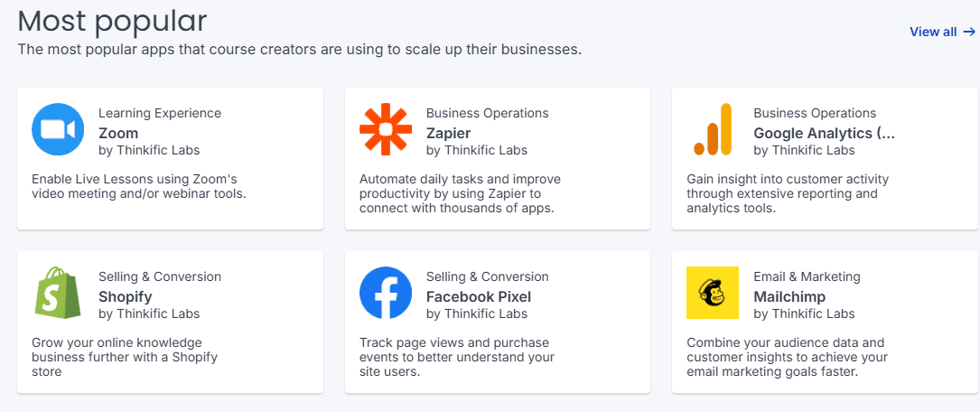Click the yellow Mailchimp monkey icon
This screenshot has width=980, height=412.
click(713, 293)
